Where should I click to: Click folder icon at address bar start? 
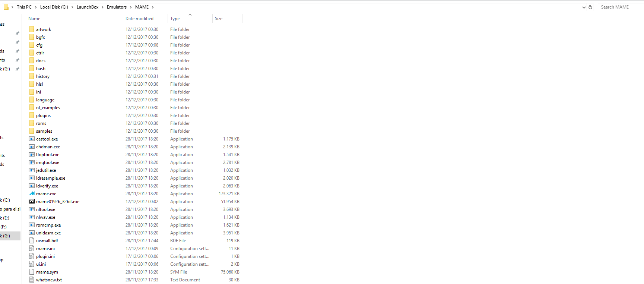pos(6,7)
